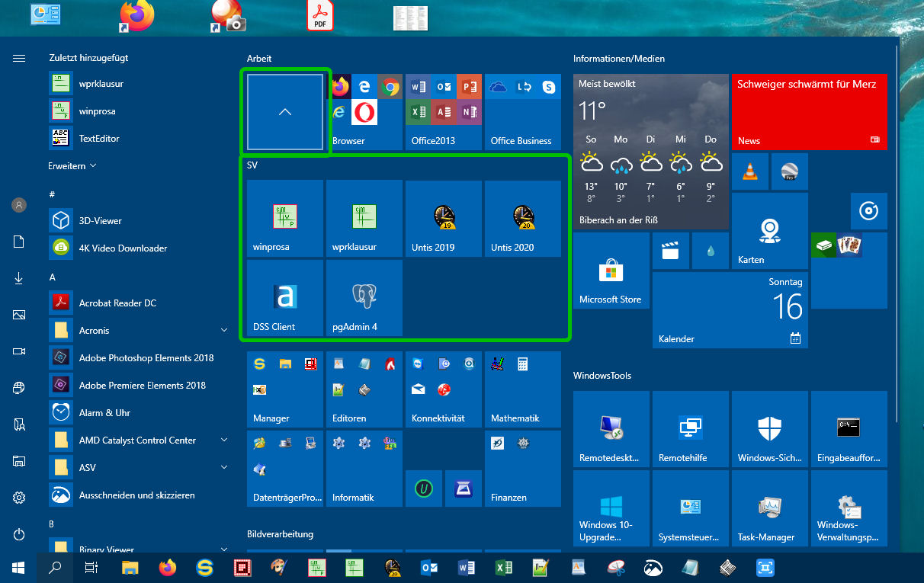
Task: Collapse the open tile folder with the chevron
Action: pyautogui.click(x=285, y=112)
